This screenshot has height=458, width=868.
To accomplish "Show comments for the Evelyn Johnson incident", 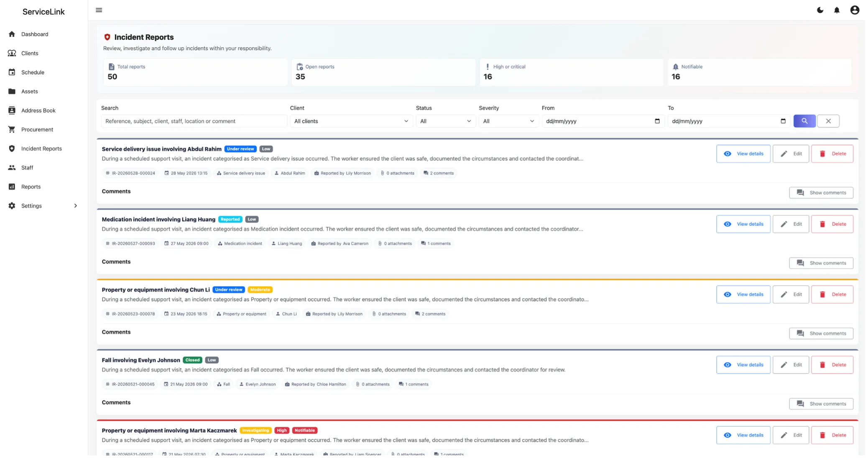I will coord(821,403).
